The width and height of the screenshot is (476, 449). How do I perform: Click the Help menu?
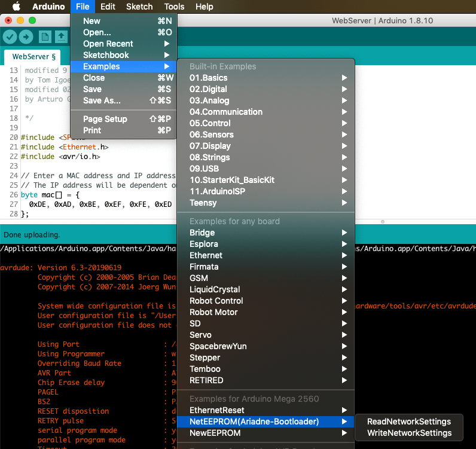(x=204, y=7)
